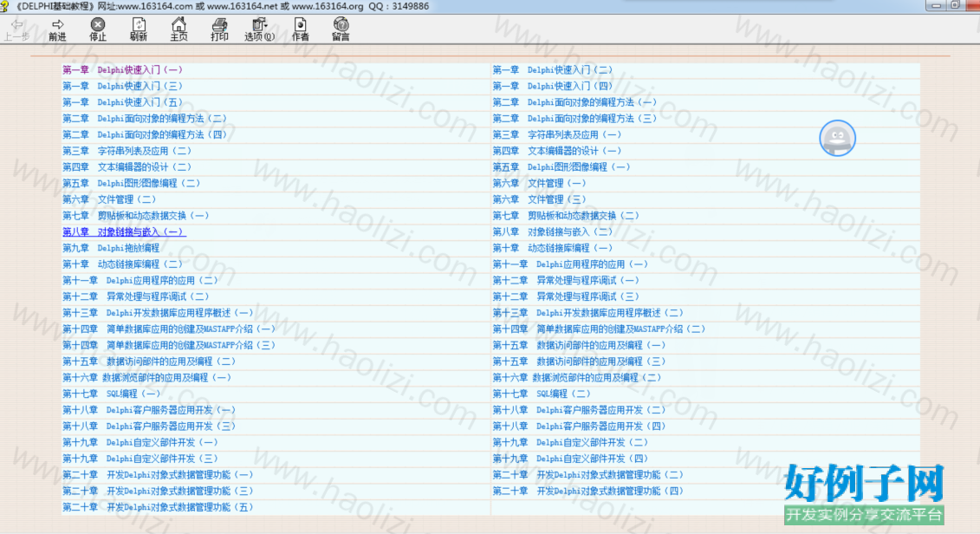Image resolution: width=980 pixels, height=534 pixels.
Task: Click the floating round robot face icon
Action: (838, 138)
